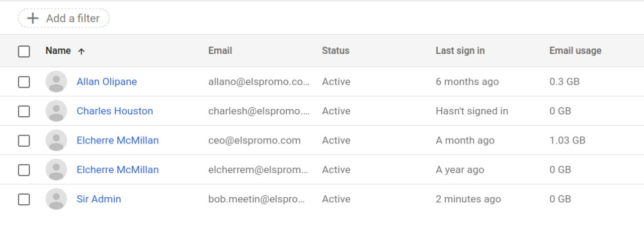Image resolution: width=644 pixels, height=230 pixels.
Task: Click the avatar beside ceo@elspromo.com
Action: (56, 140)
